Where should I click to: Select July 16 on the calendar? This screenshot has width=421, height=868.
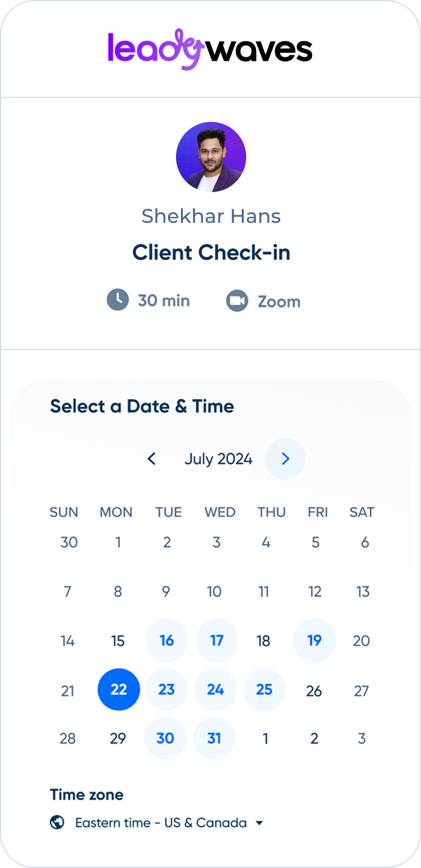coord(167,640)
